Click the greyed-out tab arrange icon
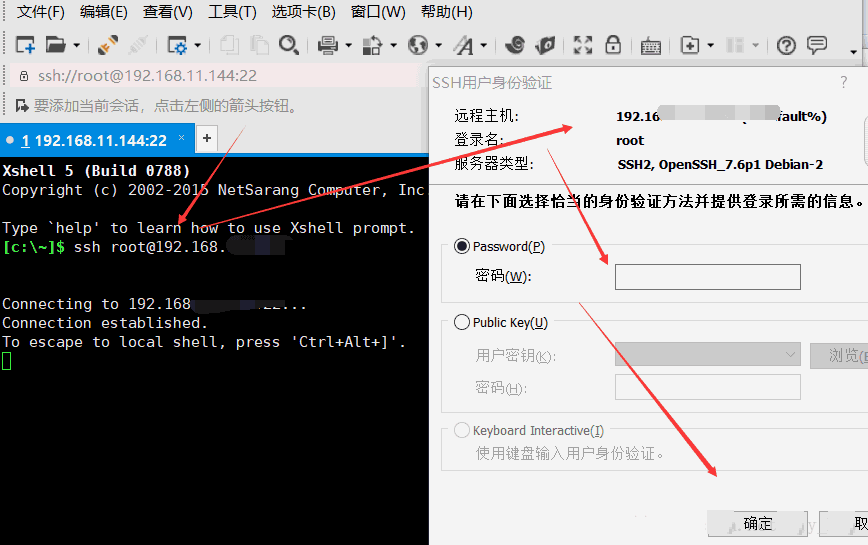This screenshot has width=868, height=545. (735, 45)
